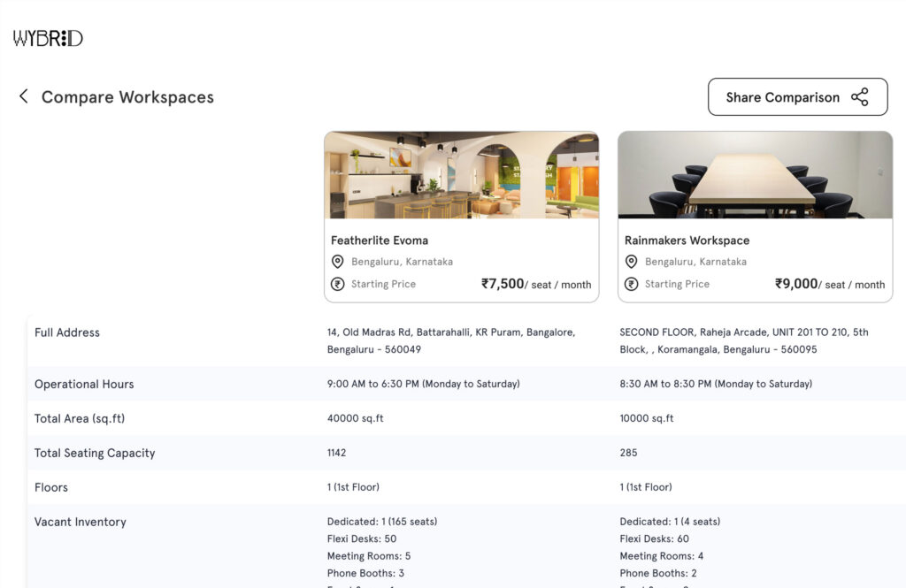Screen dimensions: 906x588
Task: Click rupee icon on Featherlite Evoma card
Action: coord(337,284)
